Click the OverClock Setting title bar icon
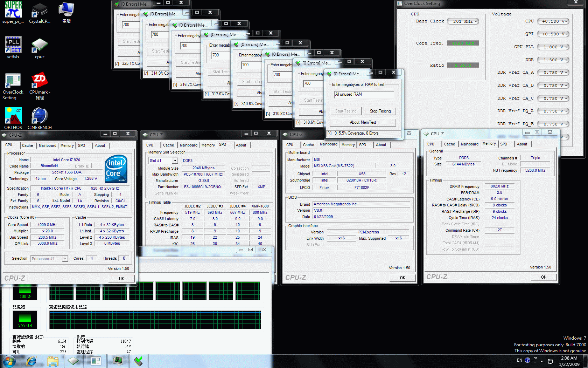This screenshot has width=588, height=368. click(400, 4)
